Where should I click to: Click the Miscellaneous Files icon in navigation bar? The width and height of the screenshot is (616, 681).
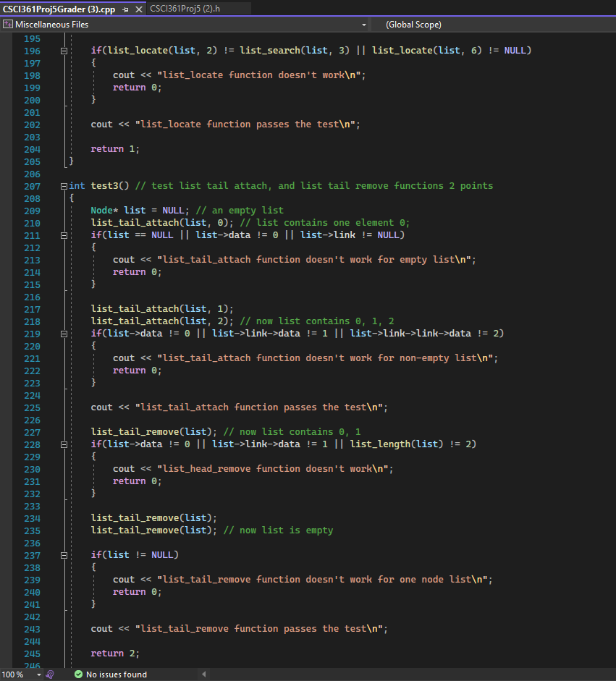tap(7, 24)
